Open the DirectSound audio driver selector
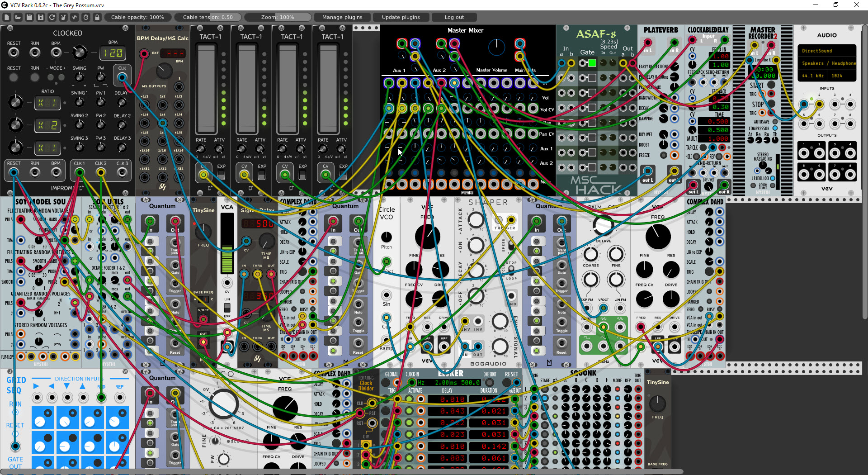 point(826,51)
